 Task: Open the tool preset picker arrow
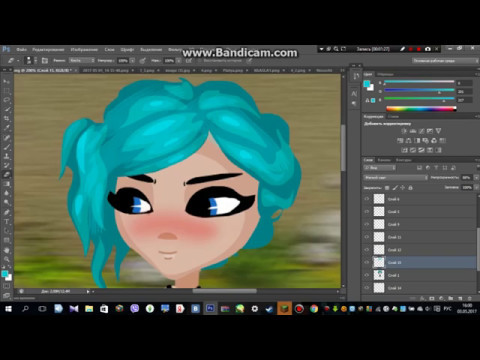pyautogui.click(x=18, y=61)
